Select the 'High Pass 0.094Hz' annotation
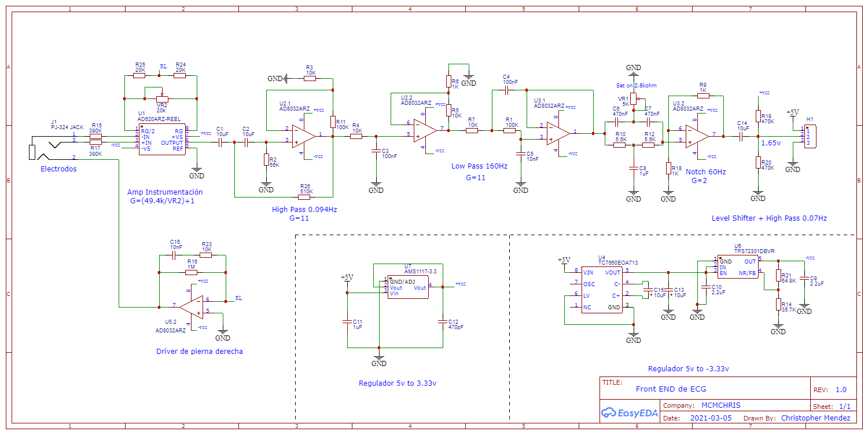Viewport: 868px width, 435px height. click(x=304, y=209)
